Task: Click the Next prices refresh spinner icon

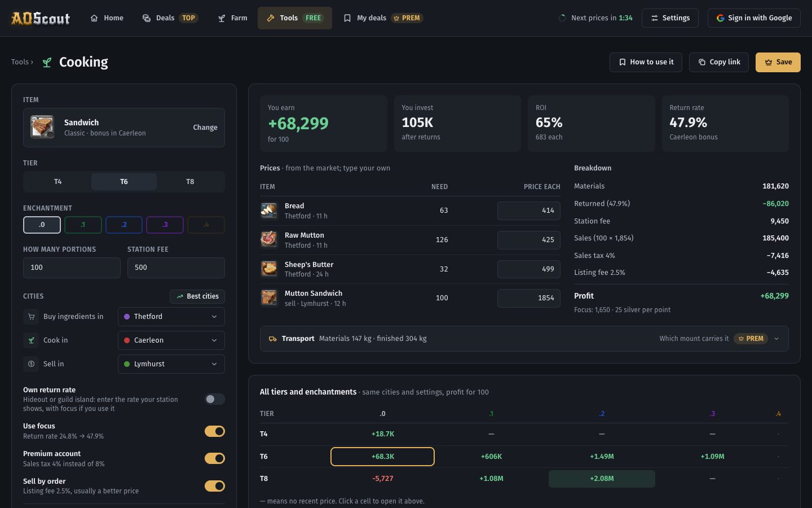Action: tap(562, 18)
